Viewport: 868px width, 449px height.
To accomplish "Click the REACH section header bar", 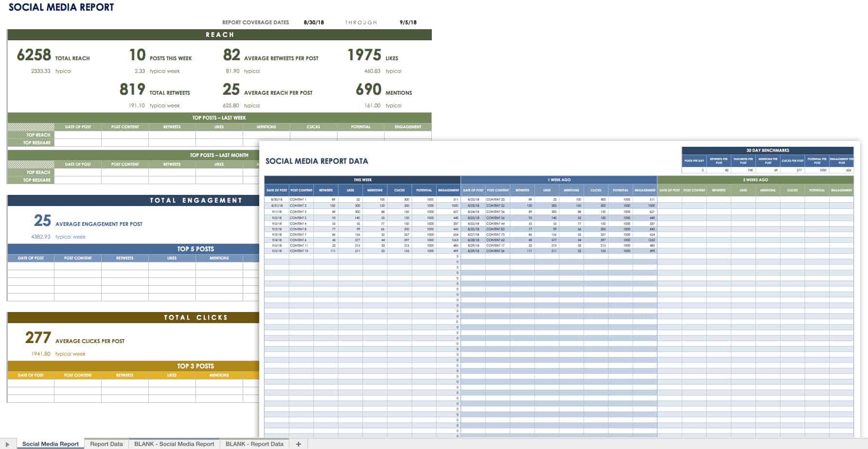I will pyautogui.click(x=219, y=35).
